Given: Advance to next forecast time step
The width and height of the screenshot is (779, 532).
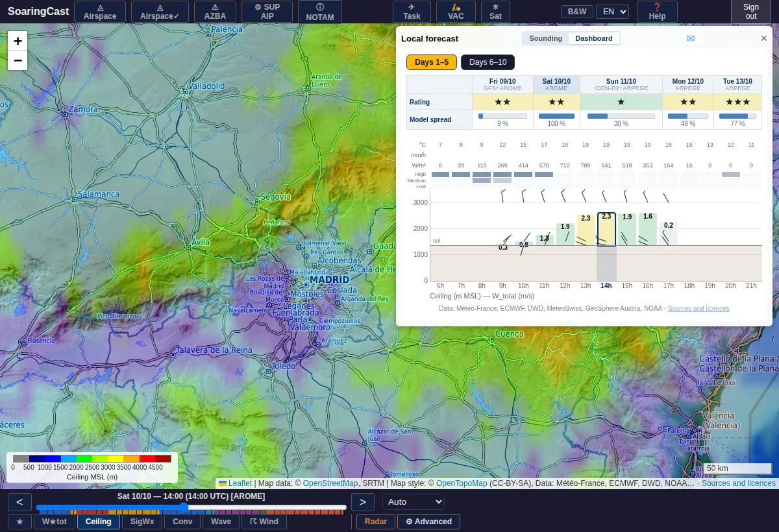Looking at the screenshot, I should point(363,502).
